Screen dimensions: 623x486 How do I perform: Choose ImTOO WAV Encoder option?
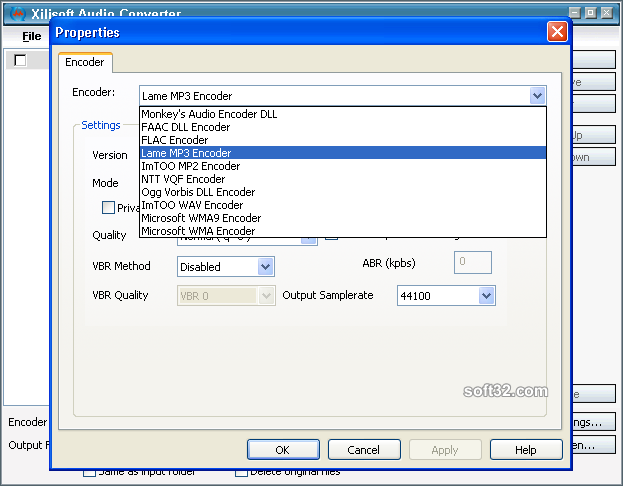point(343,205)
